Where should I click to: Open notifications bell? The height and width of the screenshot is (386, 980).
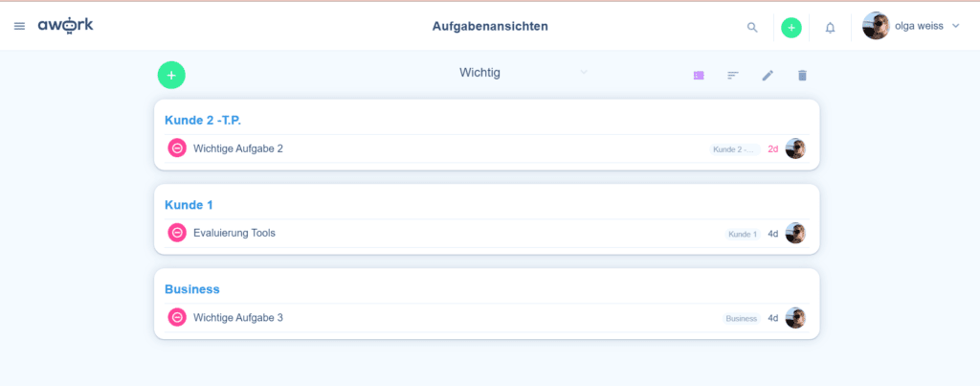click(x=830, y=27)
